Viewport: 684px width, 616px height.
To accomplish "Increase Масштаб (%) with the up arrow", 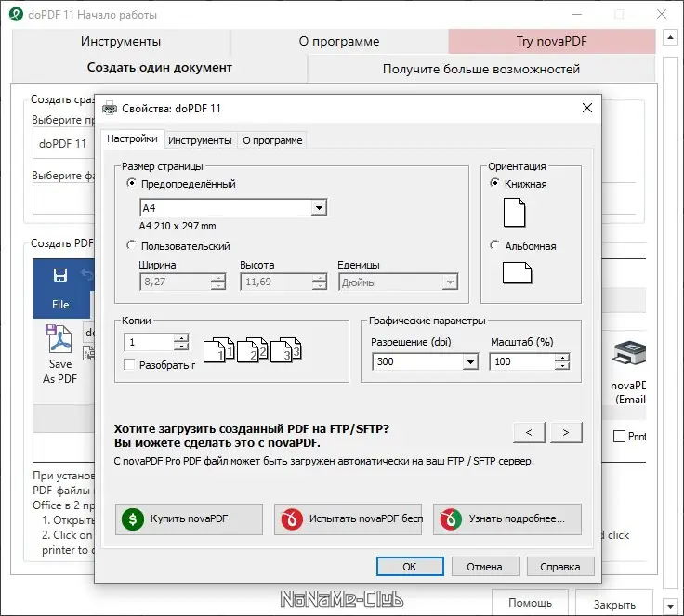I will click(562, 358).
